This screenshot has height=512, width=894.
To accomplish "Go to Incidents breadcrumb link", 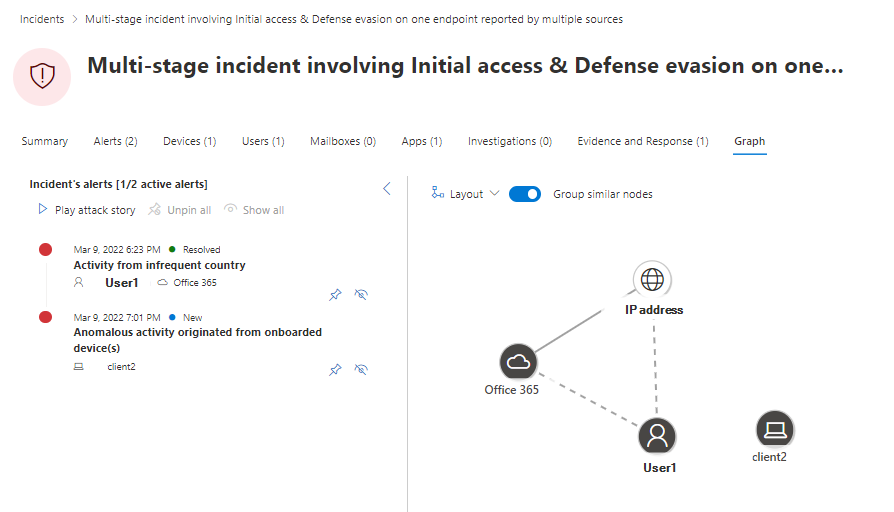I will click(x=42, y=19).
